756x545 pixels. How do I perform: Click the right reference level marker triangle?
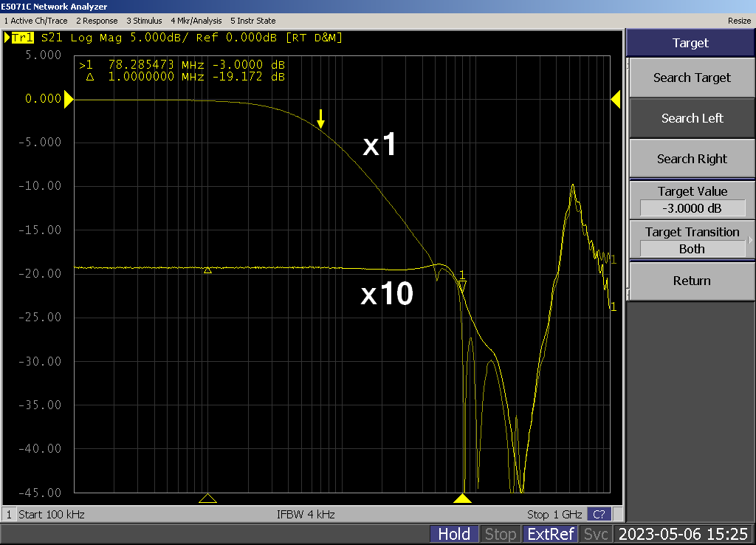pyautogui.click(x=614, y=100)
